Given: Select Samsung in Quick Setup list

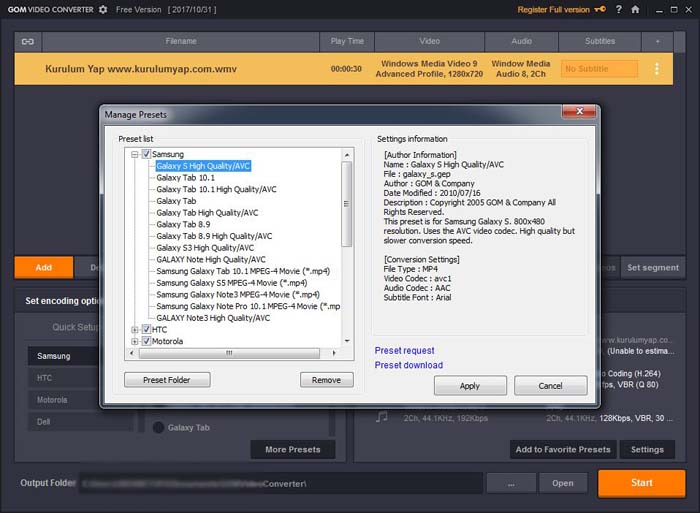Looking at the screenshot, I should point(63,356).
